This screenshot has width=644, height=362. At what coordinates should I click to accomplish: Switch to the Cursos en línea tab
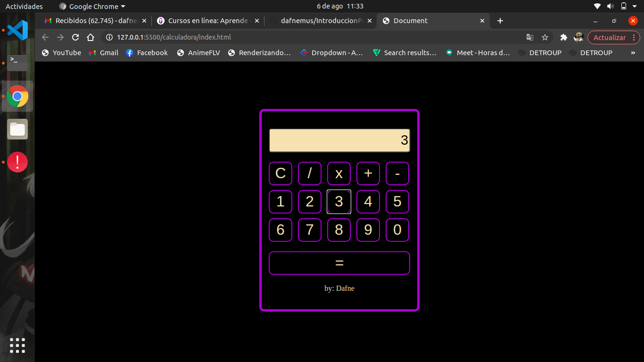tap(208, 21)
